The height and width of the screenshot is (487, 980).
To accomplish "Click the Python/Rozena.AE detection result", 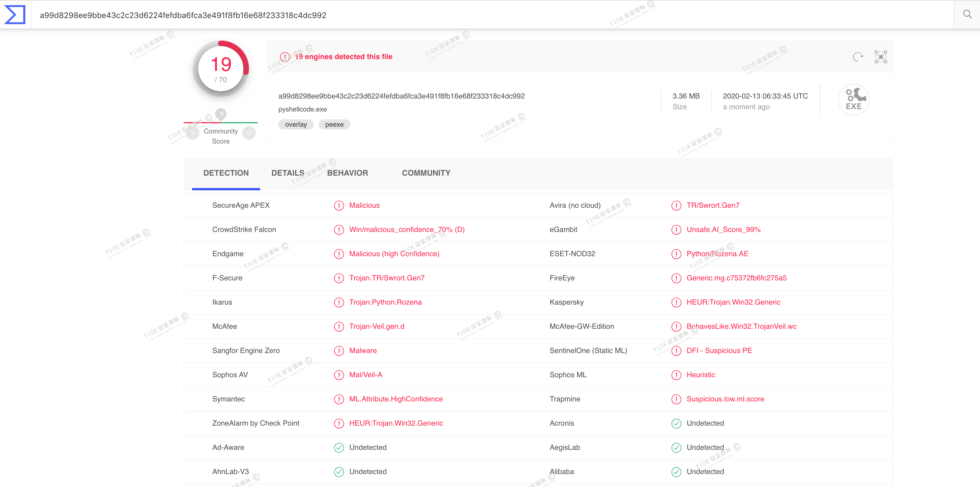I will (717, 254).
